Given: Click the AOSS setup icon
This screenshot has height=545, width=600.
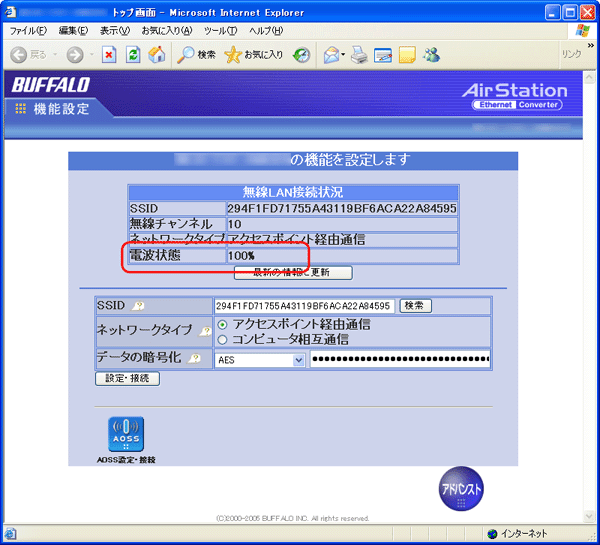Looking at the screenshot, I should click(126, 435).
